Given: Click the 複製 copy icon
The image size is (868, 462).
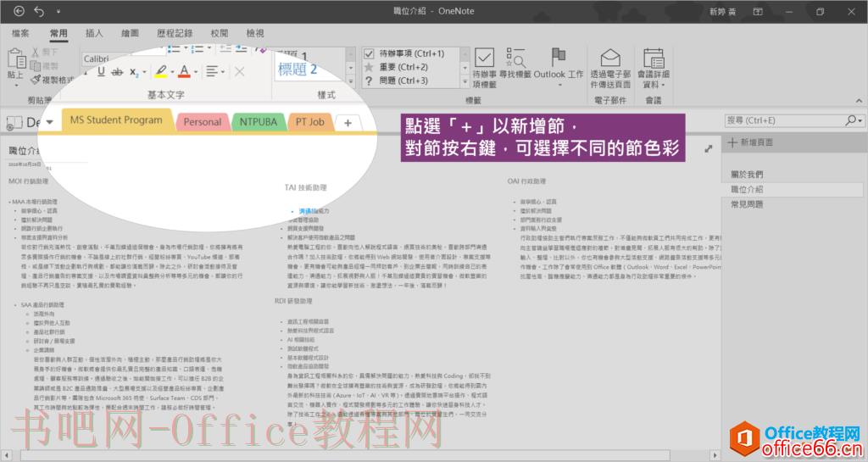Looking at the screenshot, I should (x=36, y=66).
